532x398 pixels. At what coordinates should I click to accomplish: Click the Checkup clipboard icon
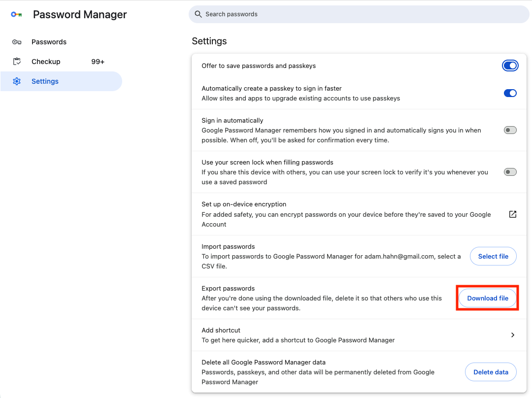tap(17, 62)
